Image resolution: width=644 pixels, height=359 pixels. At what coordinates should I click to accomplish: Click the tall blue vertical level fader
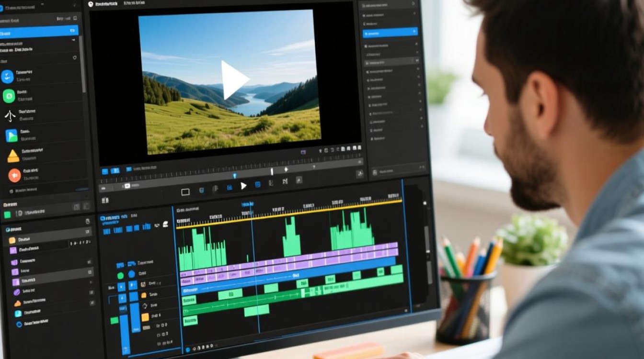pos(124,334)
